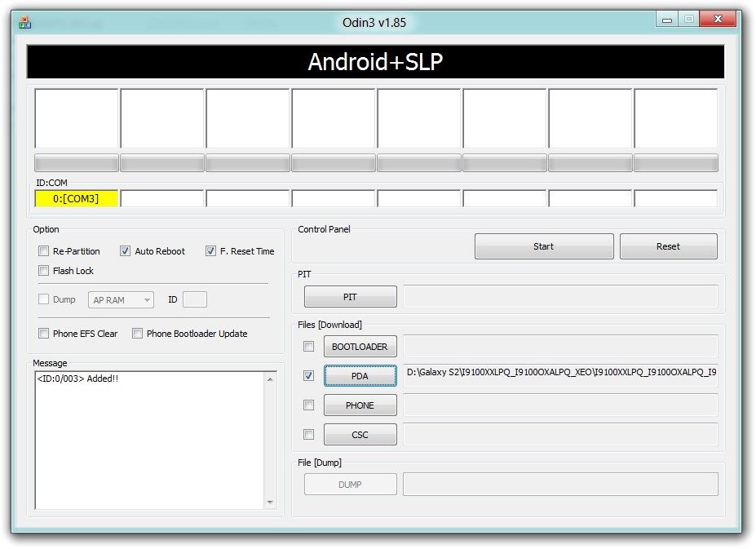Disable Auto Reboot
The width and height of the screenshot is (756, 549).
(125, 251)
